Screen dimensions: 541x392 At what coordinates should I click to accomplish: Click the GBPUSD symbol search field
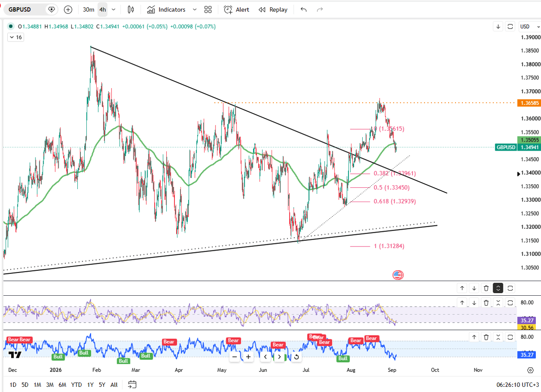click(31, 9)
